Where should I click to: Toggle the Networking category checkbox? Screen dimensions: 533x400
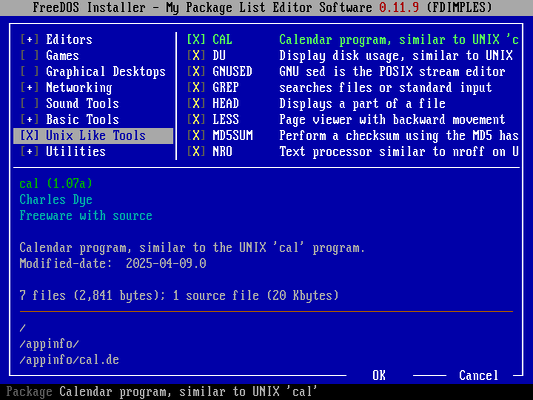30,88
